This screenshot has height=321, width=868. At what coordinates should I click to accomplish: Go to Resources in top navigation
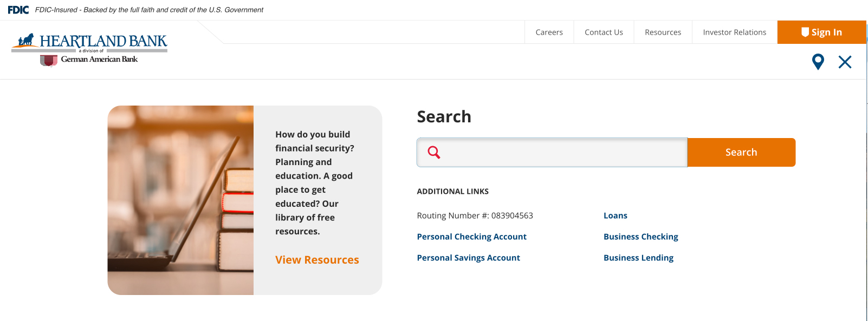click(x=663, y=32)
